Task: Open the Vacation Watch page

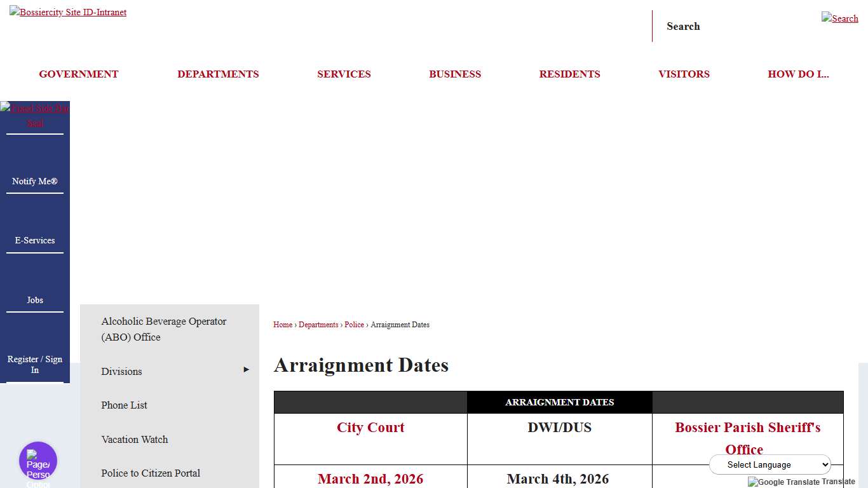Action: pyautogui.click(x=134, y=439)
